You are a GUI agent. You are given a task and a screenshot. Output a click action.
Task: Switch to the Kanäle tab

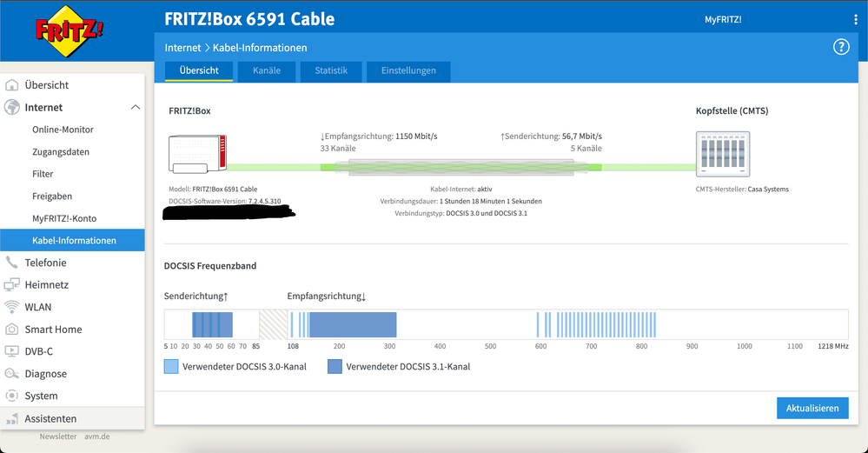coord(267,71)
